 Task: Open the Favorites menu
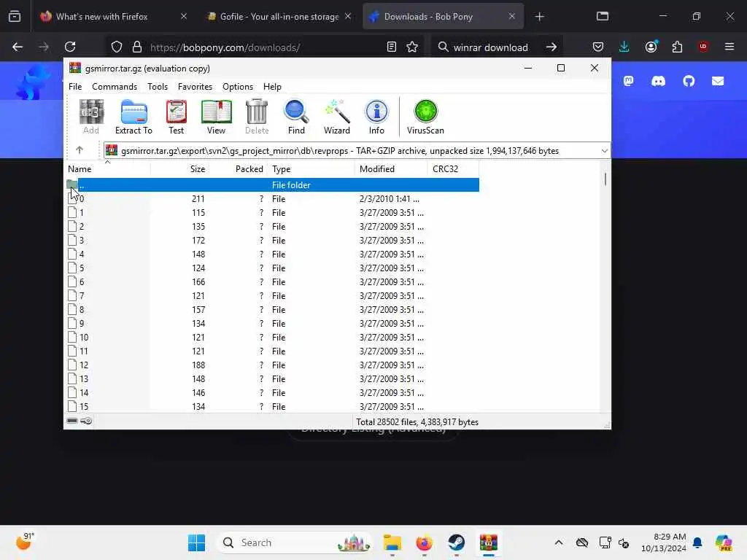pos(195,87)
